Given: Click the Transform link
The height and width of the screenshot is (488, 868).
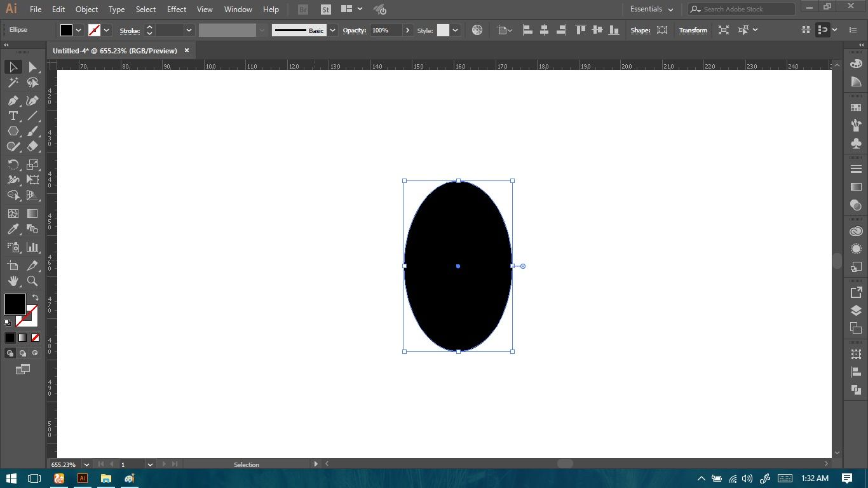Looking at the screenshot, I should [x=693, y=30].
